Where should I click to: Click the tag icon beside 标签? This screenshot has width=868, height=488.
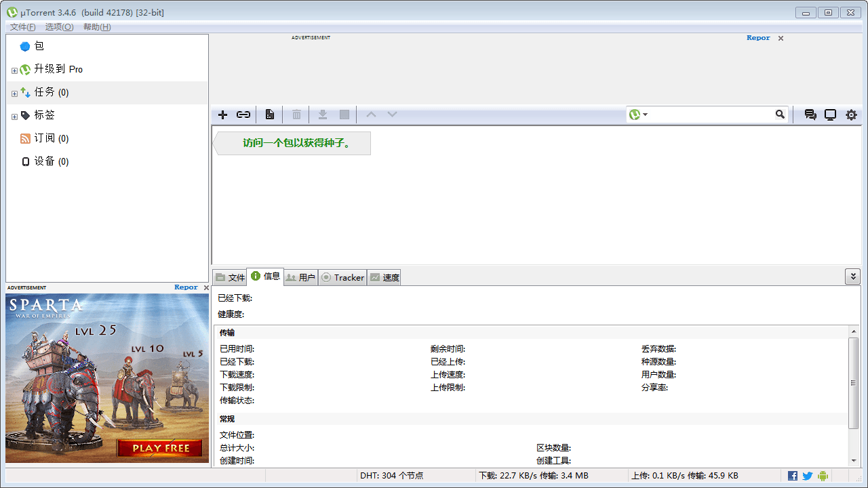pyautogui.click(x=25, y=116)
